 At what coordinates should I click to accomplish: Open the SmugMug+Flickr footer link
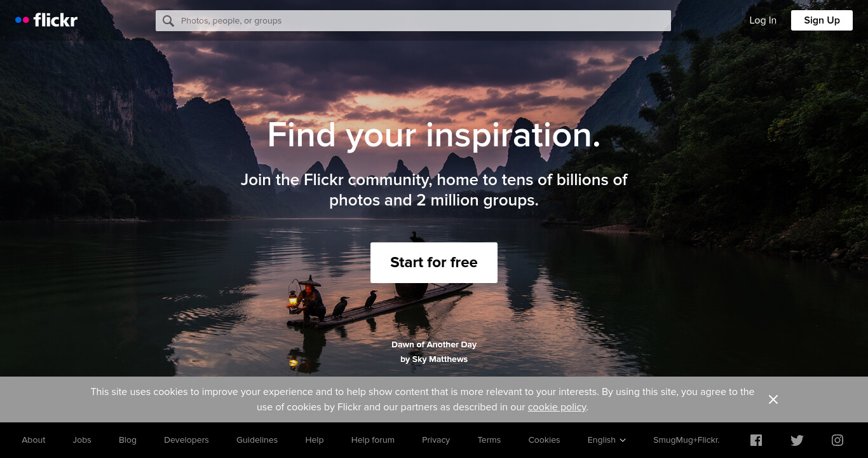click(x=686, y=440)
